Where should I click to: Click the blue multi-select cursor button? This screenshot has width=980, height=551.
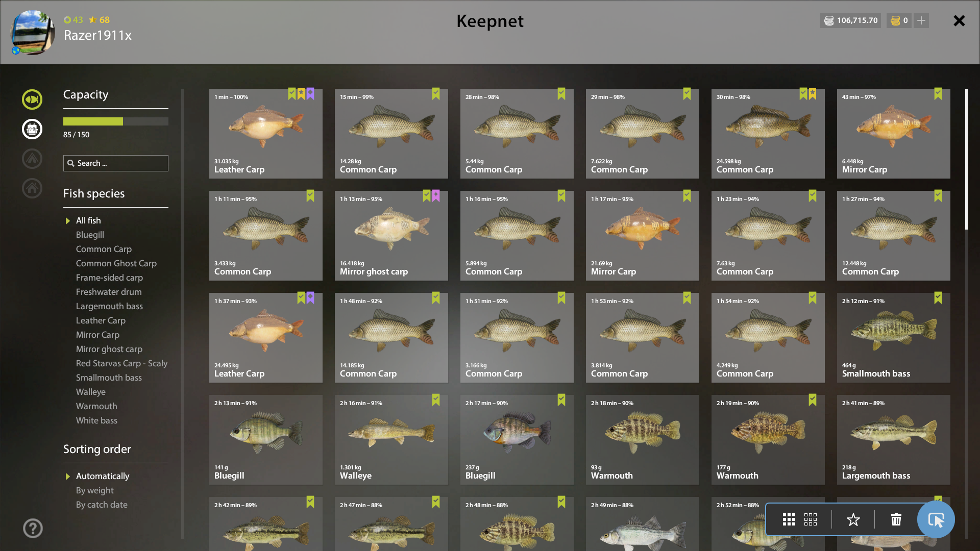(936, 519)
